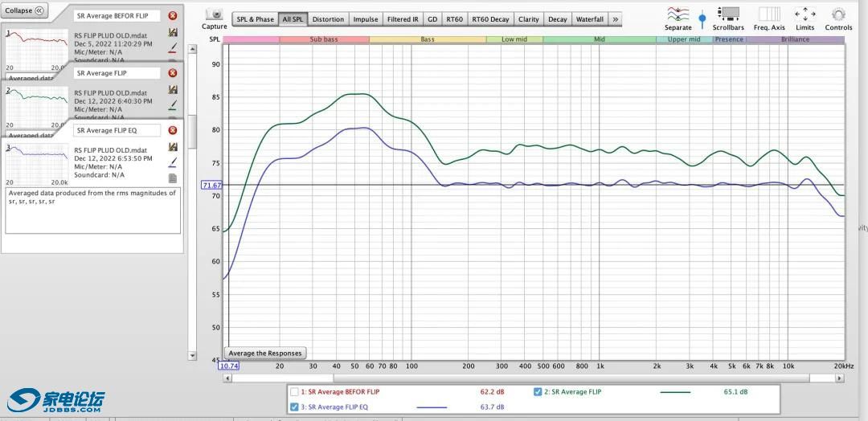Switch to SPL & Phase tab

click(x=256, y=19)
